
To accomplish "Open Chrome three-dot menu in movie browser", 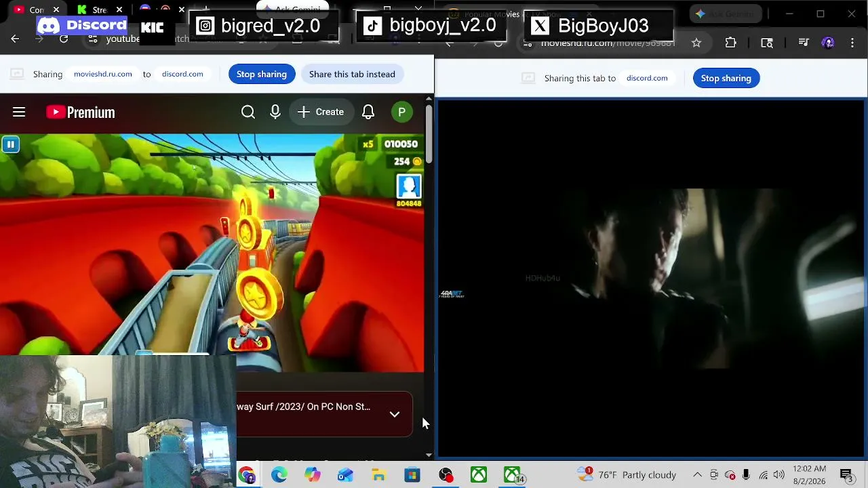I will coord(853,43).
